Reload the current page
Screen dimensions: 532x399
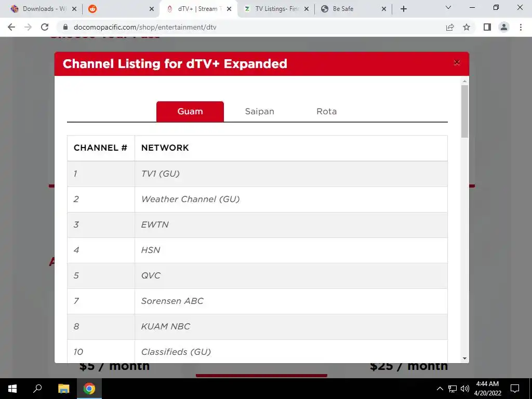coord(45,27)
